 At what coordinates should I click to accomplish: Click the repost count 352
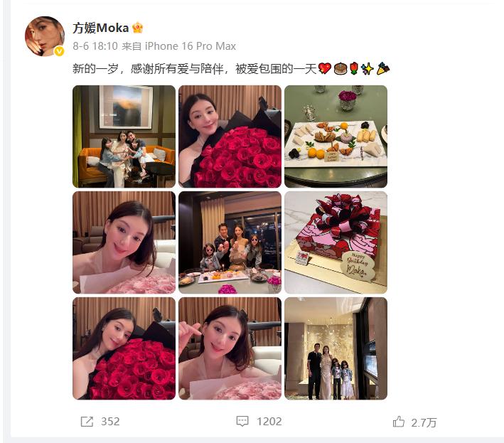point(110,422)
